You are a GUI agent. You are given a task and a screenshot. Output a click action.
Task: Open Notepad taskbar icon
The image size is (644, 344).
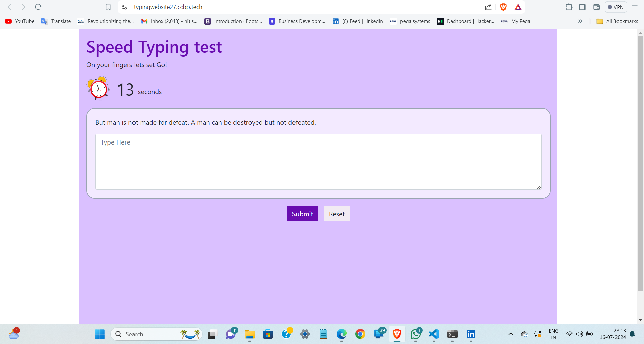[x=323, y=334]
